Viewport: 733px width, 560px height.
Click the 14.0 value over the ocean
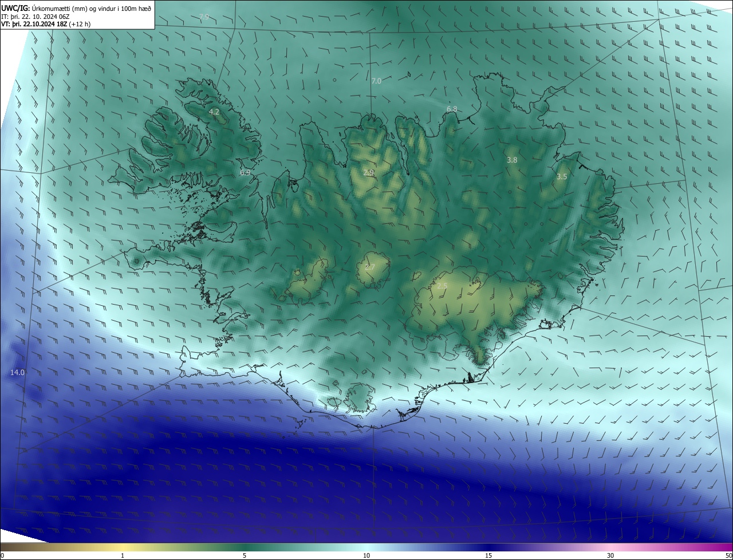point(17,373)
